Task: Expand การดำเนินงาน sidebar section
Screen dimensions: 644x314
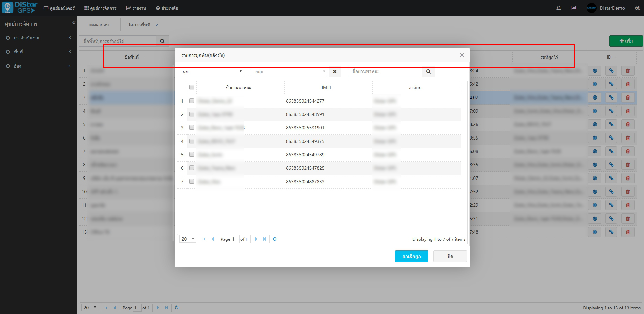Action: tap(39, 38)
